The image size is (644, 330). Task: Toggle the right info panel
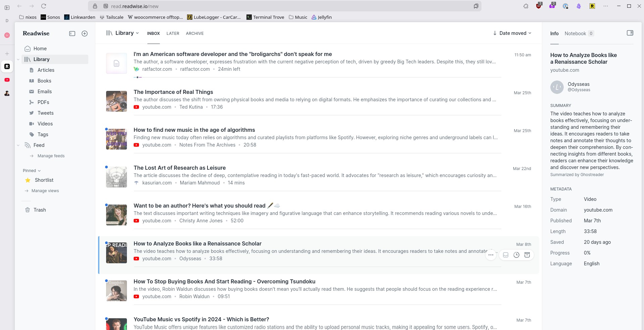[x=630, y=33]
